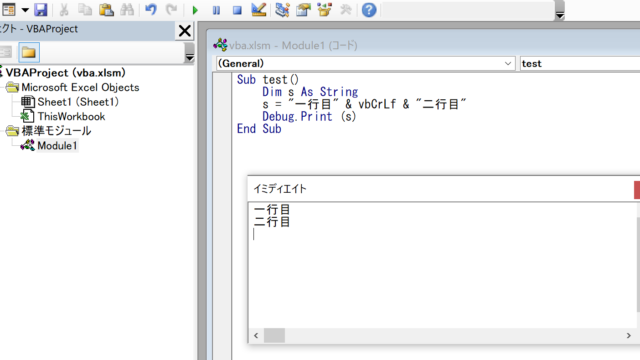The image size is (640, 360).
Task: Click the Paste clipboard icon
Action: coord(106,10)
